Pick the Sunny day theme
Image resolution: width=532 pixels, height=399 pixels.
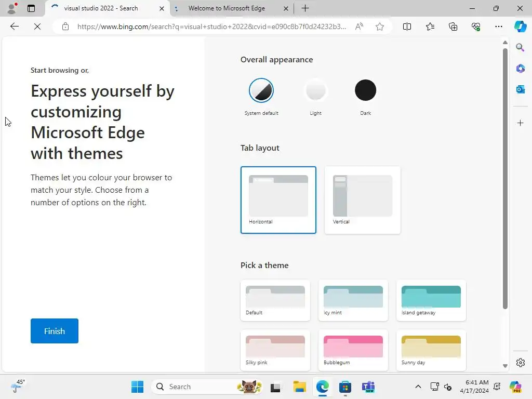pyautogui.click(x=431, y=350)
